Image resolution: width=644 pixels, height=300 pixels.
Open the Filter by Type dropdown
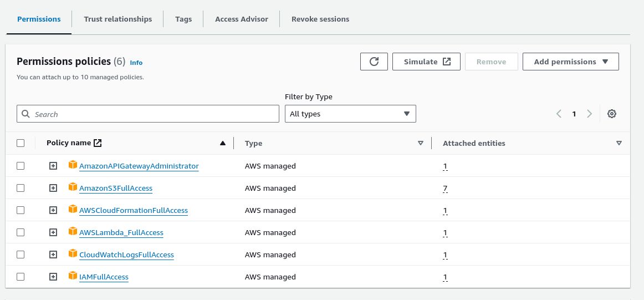(350, 114)
